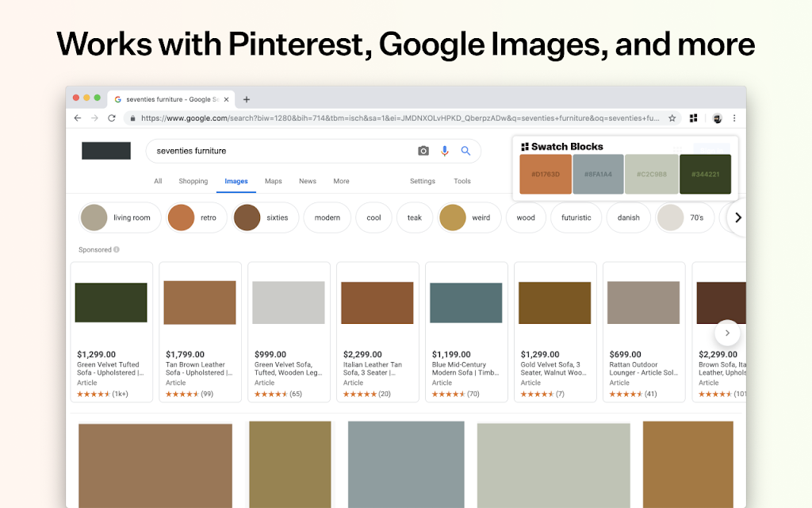
Task: Click the Google logo placeholder block
Action: click(106, 150)
